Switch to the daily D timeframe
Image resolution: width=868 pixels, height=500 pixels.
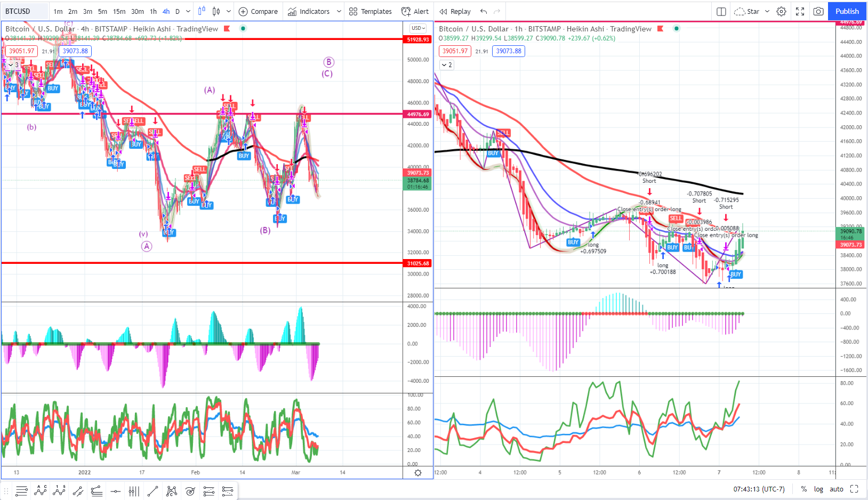(178, 11)
